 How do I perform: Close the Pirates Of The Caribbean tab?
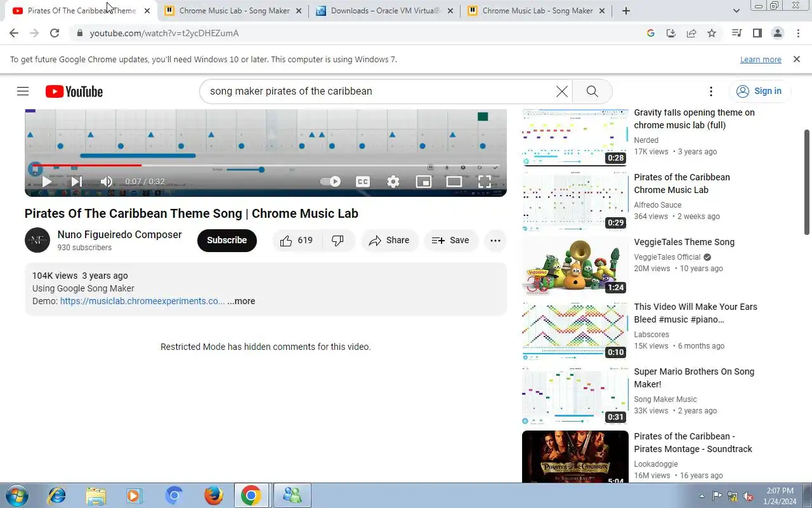[x=147, y=11]
